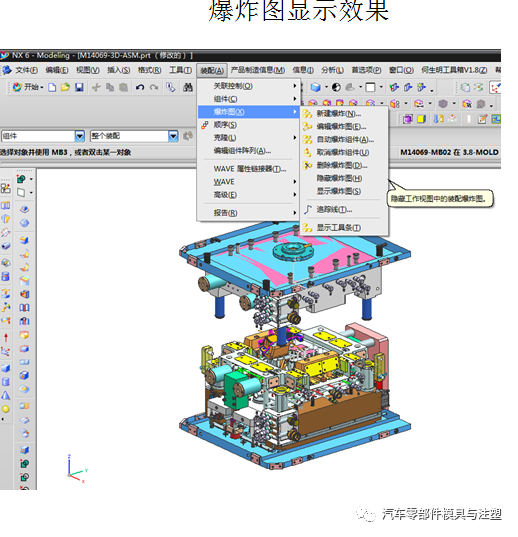Open the 插入(S) menu
The width and height of the screenshot is (518, 537).
coord(118,70)
